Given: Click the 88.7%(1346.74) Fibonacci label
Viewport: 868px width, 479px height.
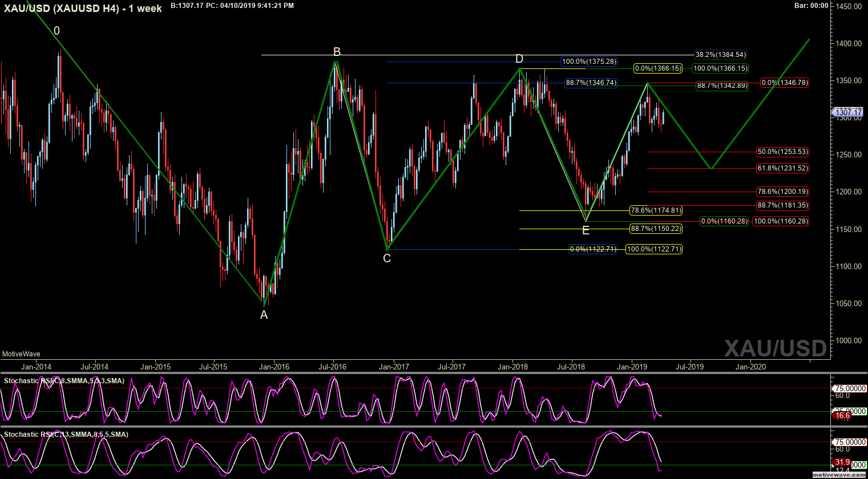Looking at the screenshot, I should [591, 83].
